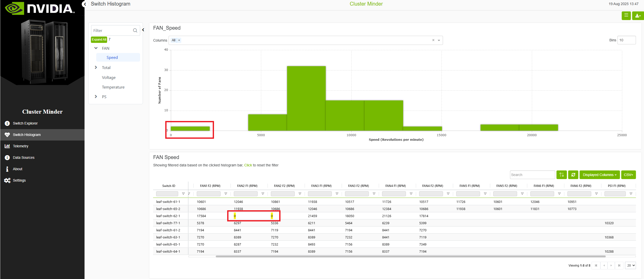This screenshot has height=279, width=644.
Task: Refresh the FAN Speed table
Action: [573, 175]
